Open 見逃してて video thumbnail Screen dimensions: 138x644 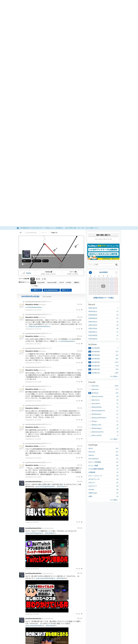[x=47, y=504]
